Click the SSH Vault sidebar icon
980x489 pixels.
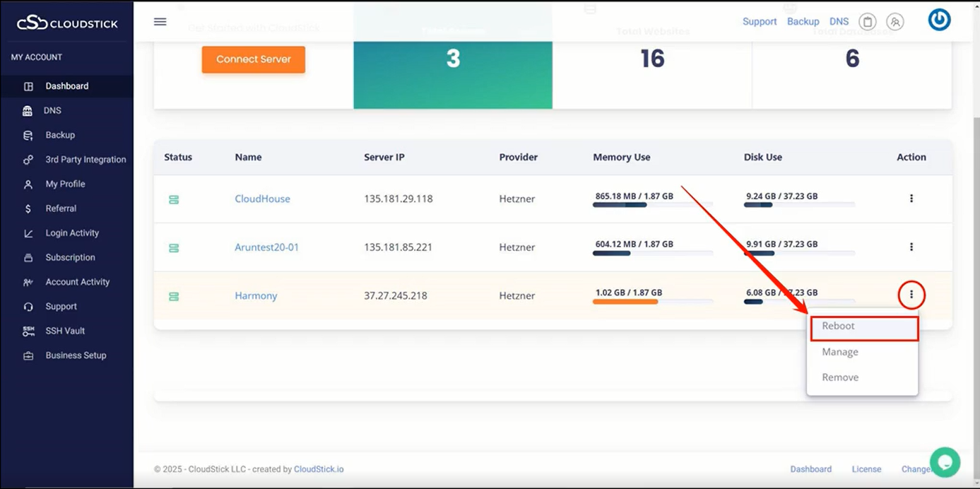coord(28,331)
